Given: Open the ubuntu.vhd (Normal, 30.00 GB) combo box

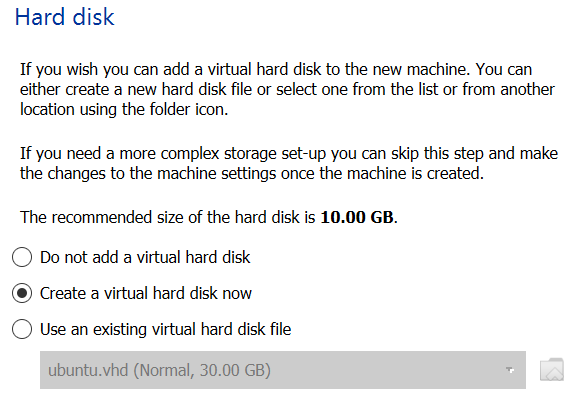Looking at the screenshot, I should (283, 370).
